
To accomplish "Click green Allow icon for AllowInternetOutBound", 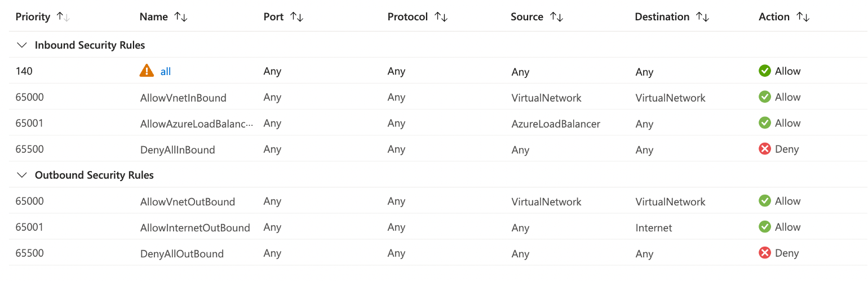I will coord(765,227).
